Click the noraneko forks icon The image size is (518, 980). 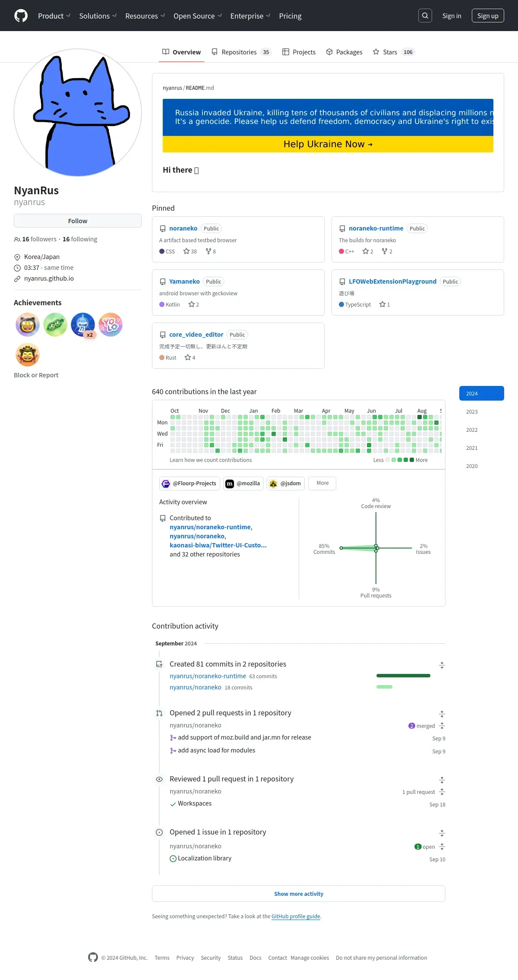point(208,251)
